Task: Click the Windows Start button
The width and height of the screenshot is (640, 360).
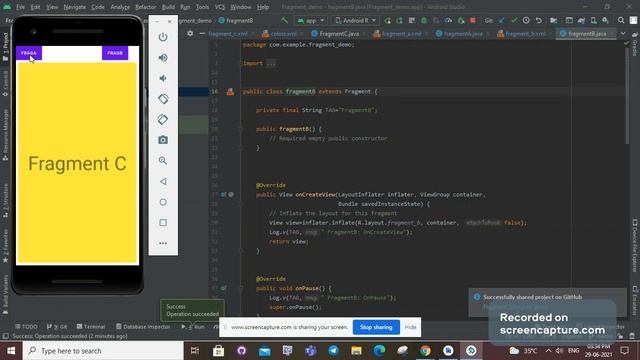Action: point(11,351)
